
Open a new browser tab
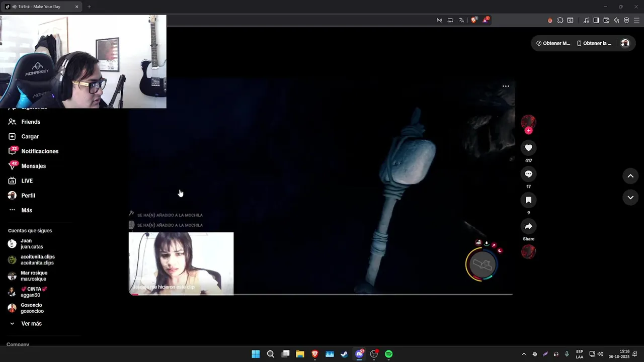pyautogui.click(x=89, y=7)
